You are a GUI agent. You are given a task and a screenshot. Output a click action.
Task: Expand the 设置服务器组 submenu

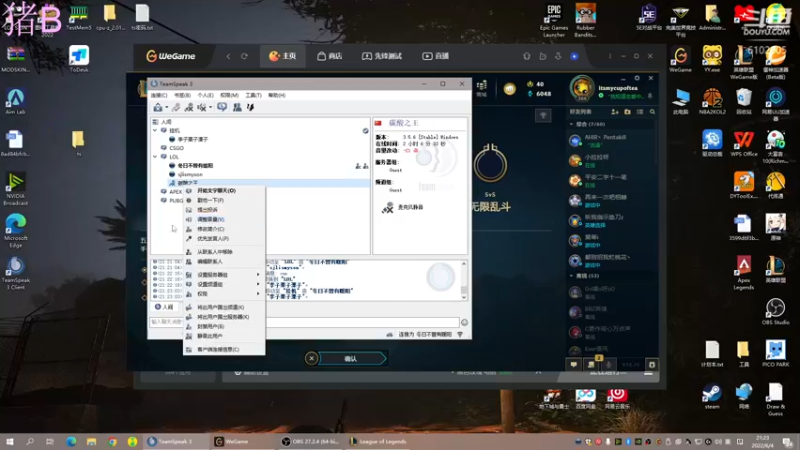(224, 274)
